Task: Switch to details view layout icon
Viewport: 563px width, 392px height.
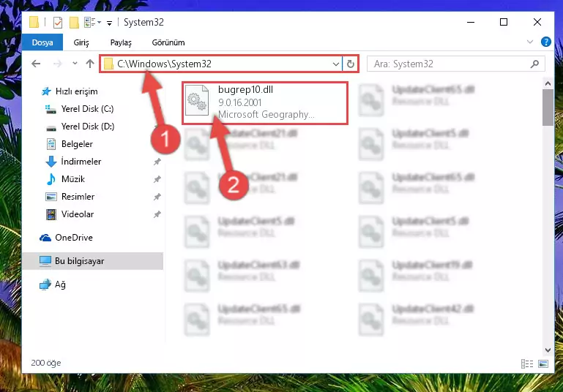Action: pos(526,363)
